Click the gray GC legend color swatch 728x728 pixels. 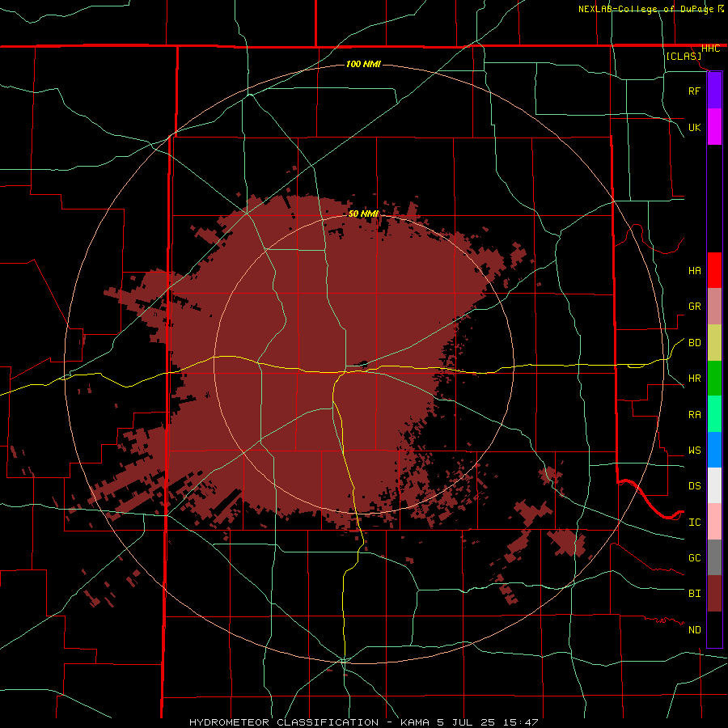point(714,557)
